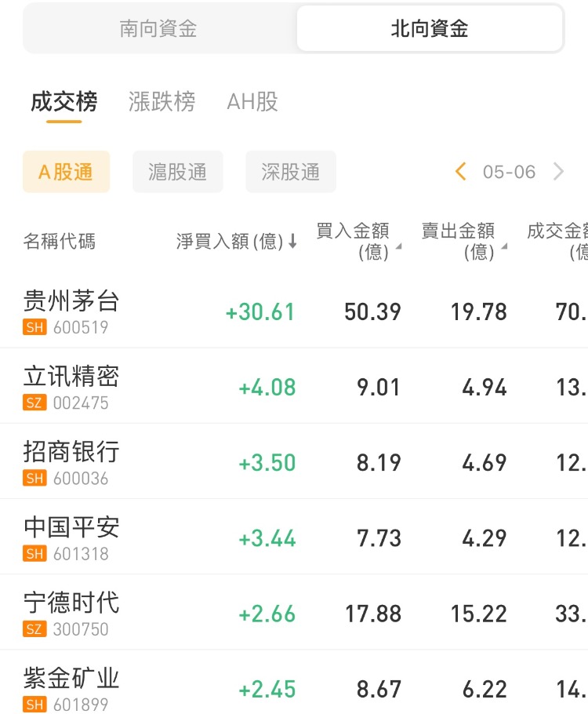Click SH badge for 招商银行
588x714 pixels.
[34, 479]
